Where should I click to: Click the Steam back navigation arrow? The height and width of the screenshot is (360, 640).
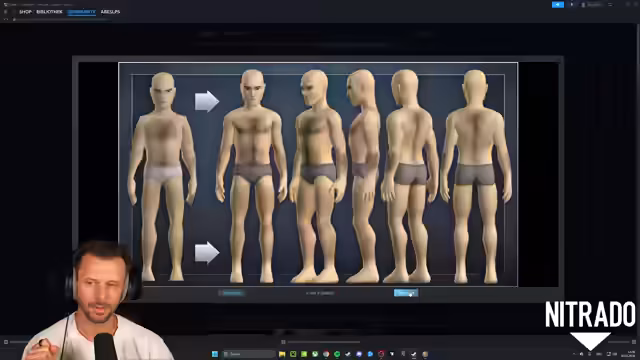(x=6, y=19)
